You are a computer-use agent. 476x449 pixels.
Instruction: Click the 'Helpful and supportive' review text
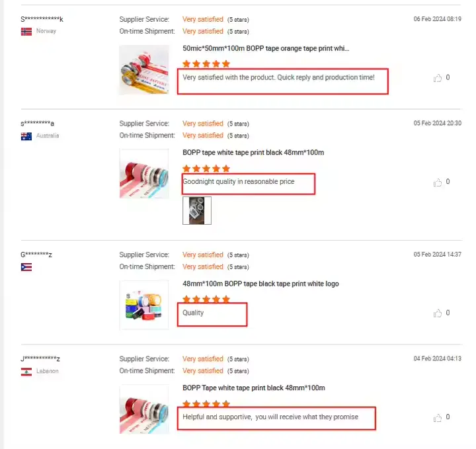[x=270, y=417]
